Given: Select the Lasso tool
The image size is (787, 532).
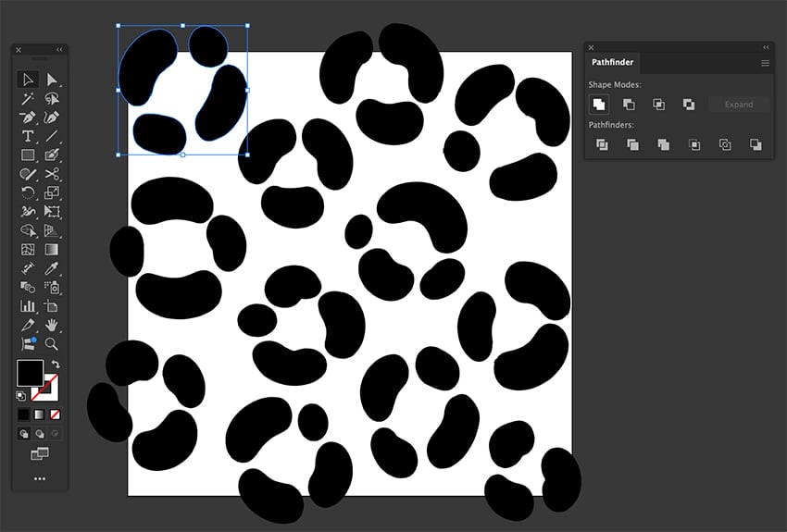Looking at the screenshot, I should pyautogui.click(x=52, y=98).
